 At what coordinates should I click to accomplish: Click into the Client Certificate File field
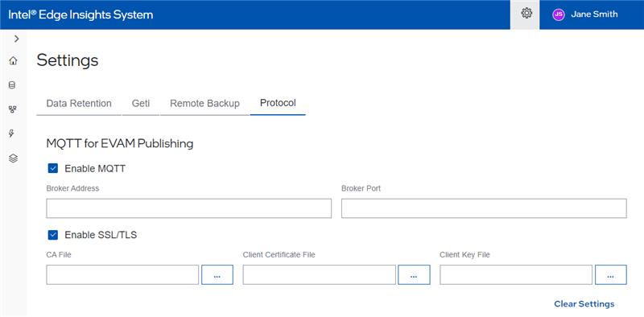tap(319, 274)
